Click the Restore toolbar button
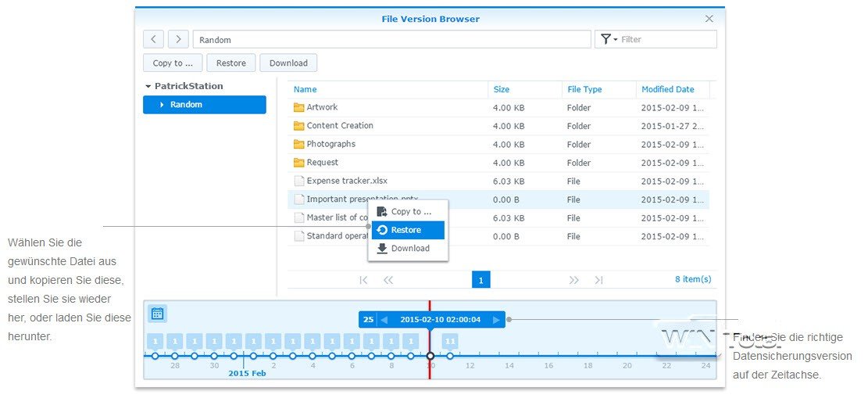This screenshot has width=868, height=402. point(230,63)
